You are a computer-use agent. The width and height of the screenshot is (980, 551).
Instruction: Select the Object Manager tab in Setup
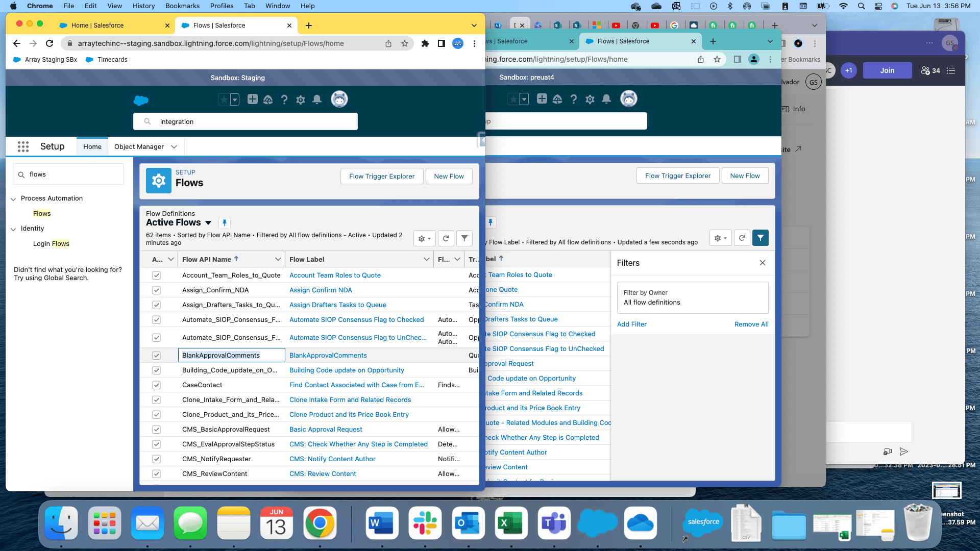click(x=139, y=147)
